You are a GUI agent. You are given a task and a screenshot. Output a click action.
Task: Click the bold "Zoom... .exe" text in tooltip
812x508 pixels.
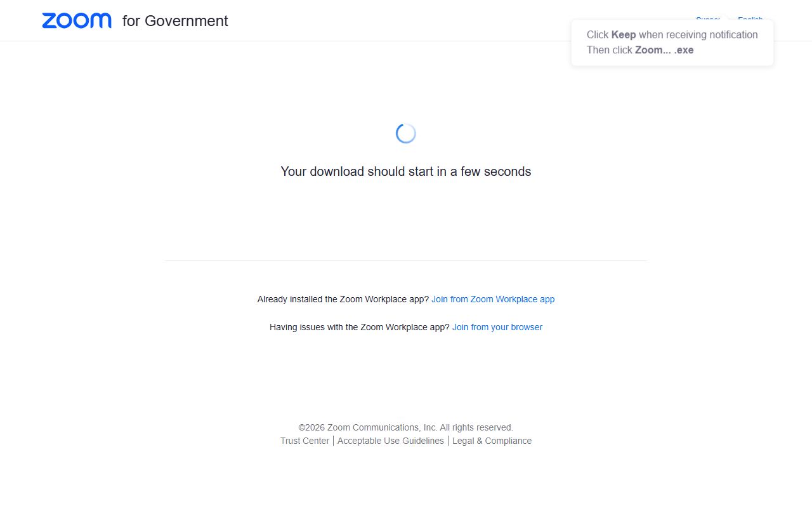click(x=664, y=50)
